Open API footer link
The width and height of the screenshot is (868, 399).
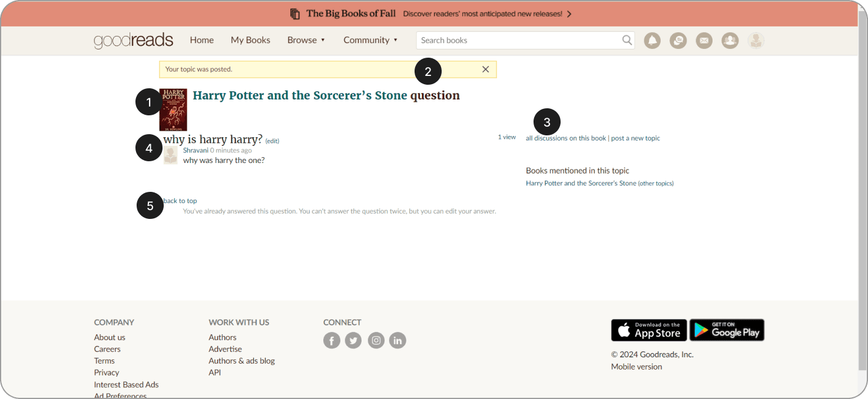pyautogui.click(x=215, y=373)
